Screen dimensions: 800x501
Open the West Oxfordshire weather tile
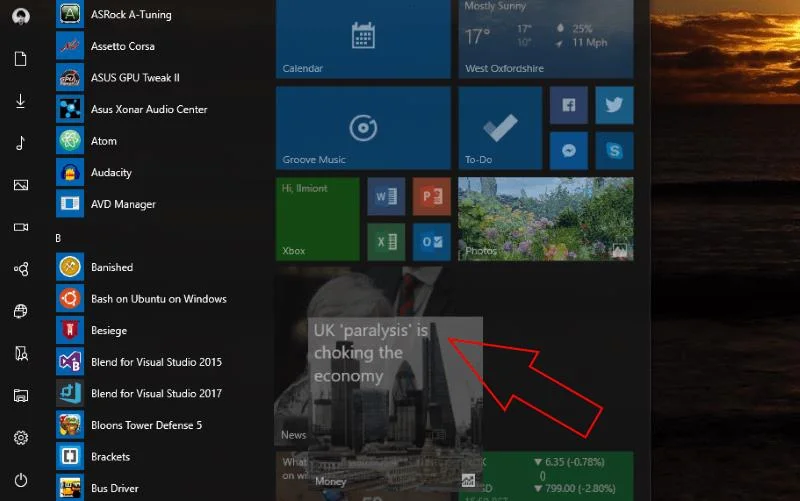point(546,39)
